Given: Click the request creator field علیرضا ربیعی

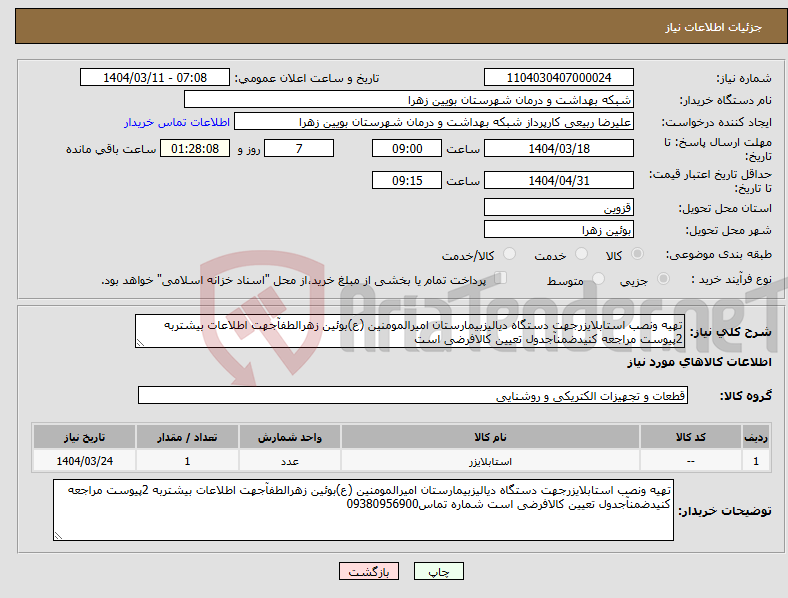Looking at the screenshot, I should (x=434, y=122).
